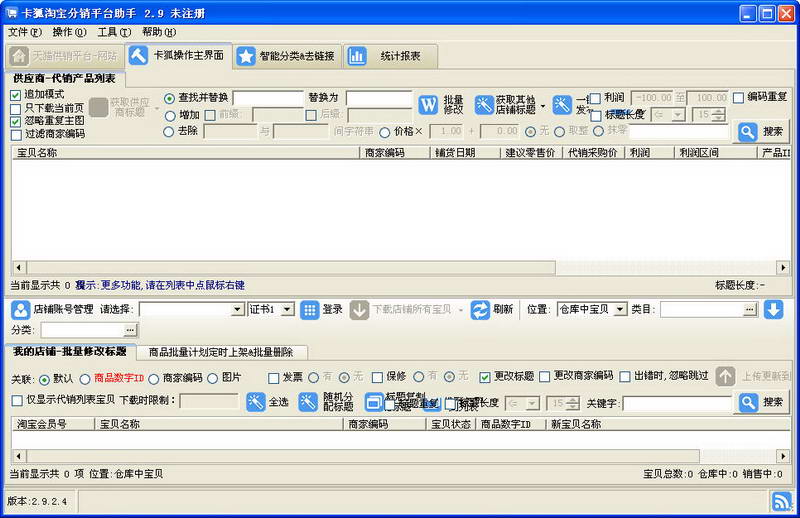Image resolution: width=800 pixels, height=518 pixels.
Task: Switch to 我的店铺-批量修改标题 tab
Action: 69,351
